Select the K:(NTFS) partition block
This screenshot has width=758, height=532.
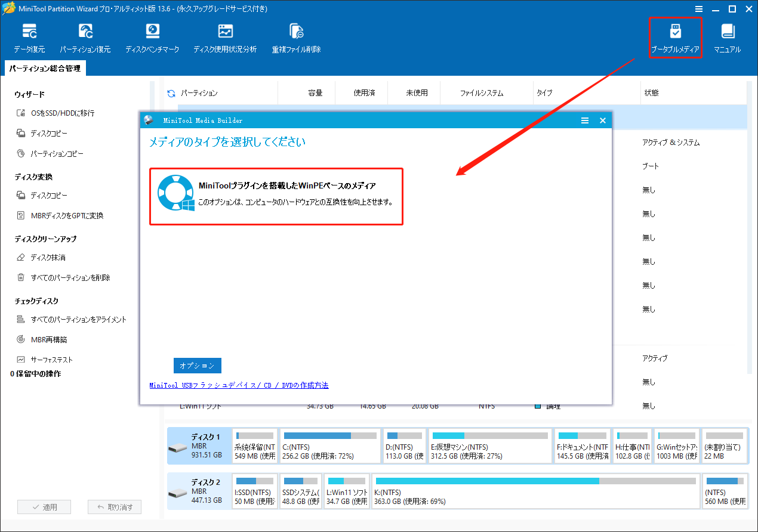pyautogui.click(x=535, y=491)
